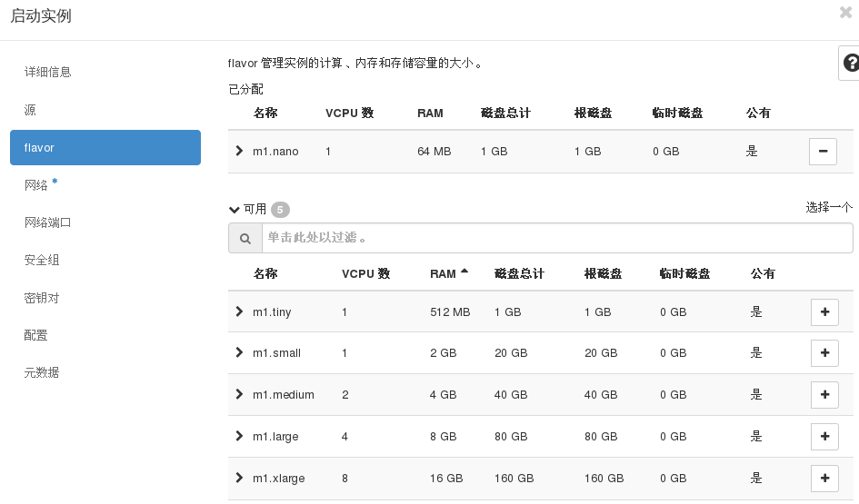Image resolution: width=859 pixels, height=504 pixels.
Task: Remove allocated m1.nano flavor with minus button
Action: click(823, 151)
